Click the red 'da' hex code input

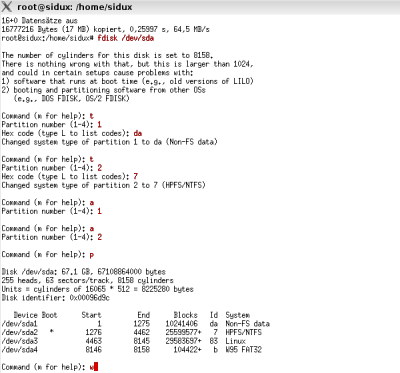point(138,133)
